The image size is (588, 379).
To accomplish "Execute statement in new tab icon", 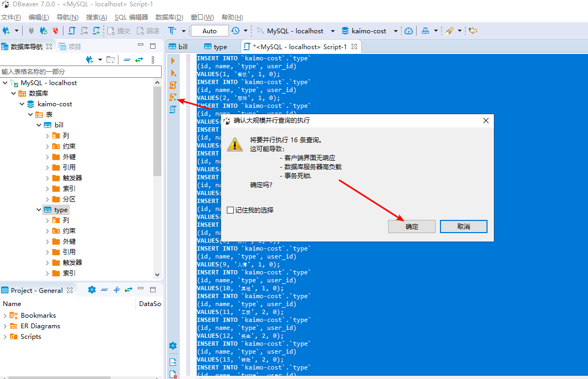I will (x=173, y=73).
